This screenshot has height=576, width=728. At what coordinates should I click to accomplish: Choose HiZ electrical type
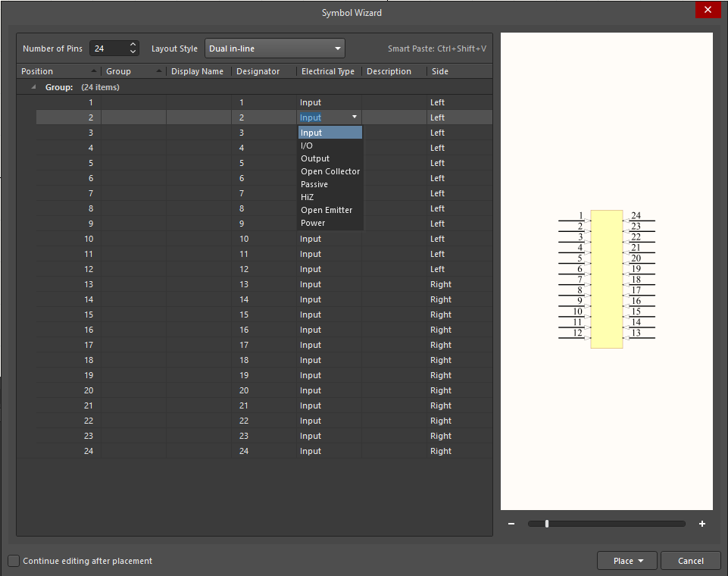pos(330,197)
